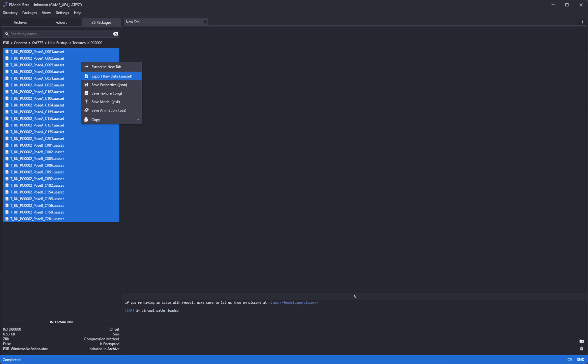The width and height of the screenshot is (588, 364).
Task: Open the Packages menu
Action: point(30,13)
